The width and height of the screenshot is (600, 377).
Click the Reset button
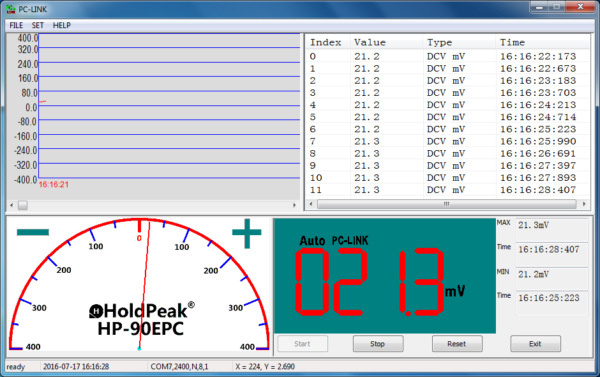pos(457,344)
